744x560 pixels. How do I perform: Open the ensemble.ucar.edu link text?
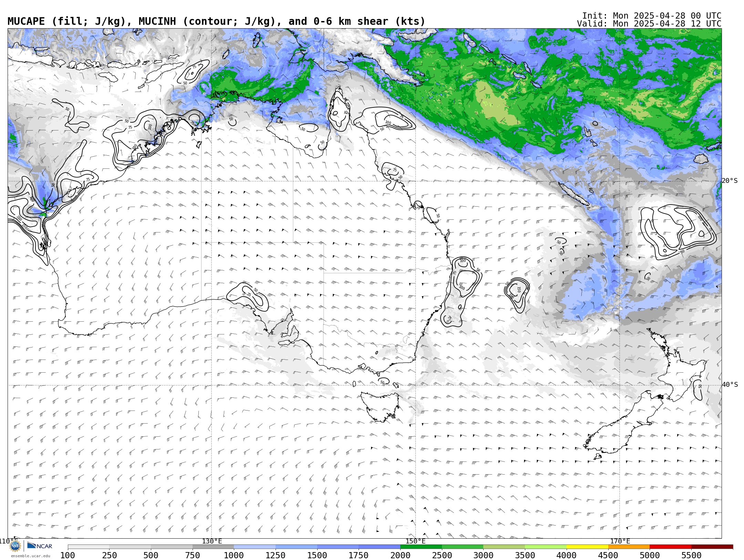click(x=30, y=556)
